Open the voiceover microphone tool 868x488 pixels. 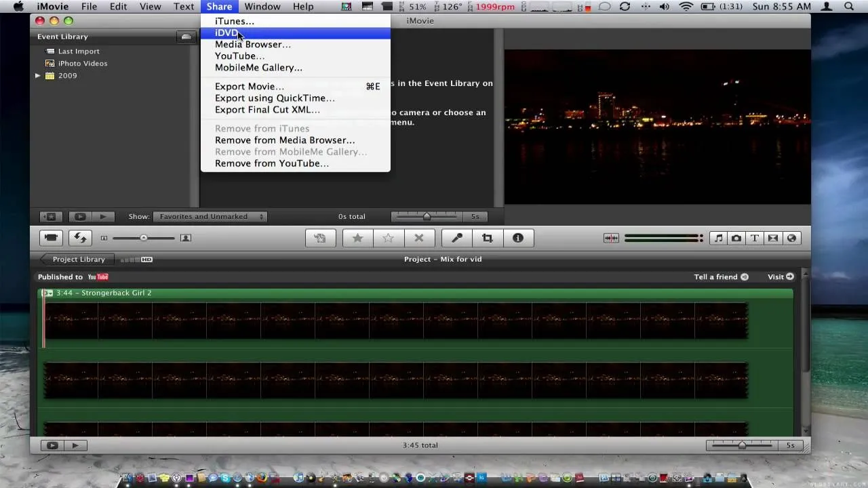click(457, 238)
